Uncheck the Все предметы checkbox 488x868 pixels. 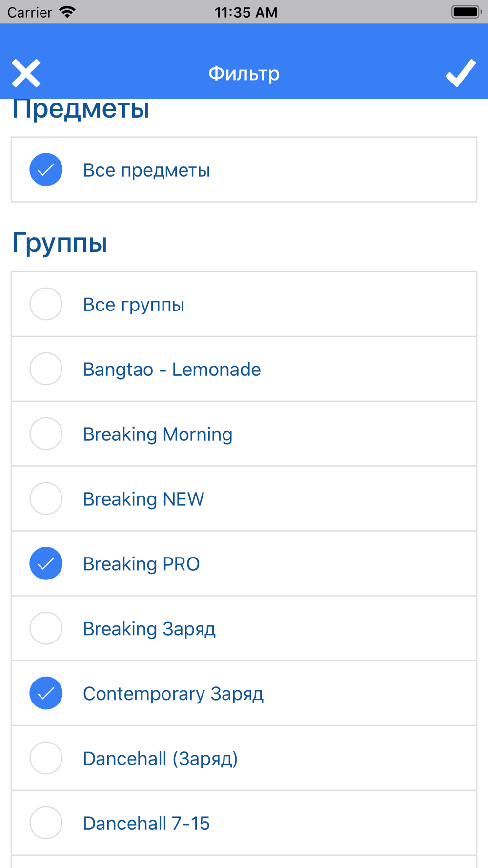click(x=46, y=170)
